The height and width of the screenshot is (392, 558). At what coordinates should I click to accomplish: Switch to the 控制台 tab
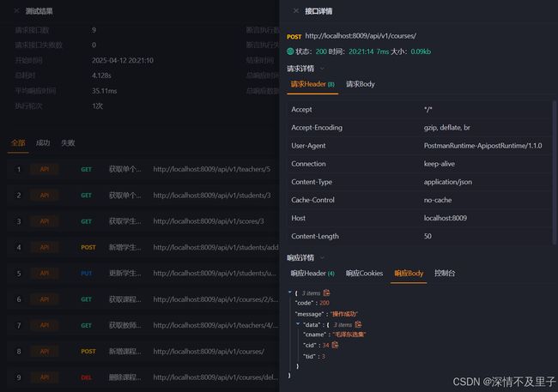(445, 273)
